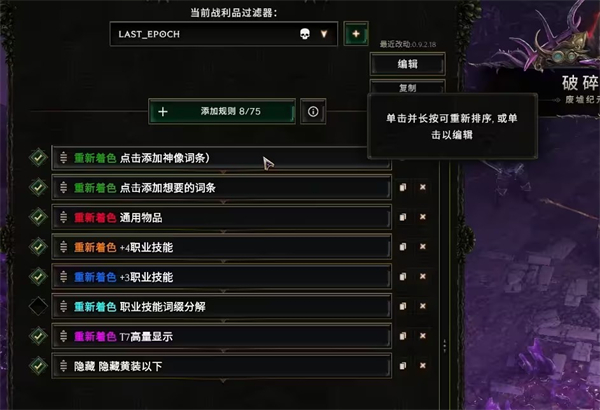The width and height of the screenshot is (600, 410).
Task: Disable the 通用物品 rule checkbox
Action: point(38,217)
